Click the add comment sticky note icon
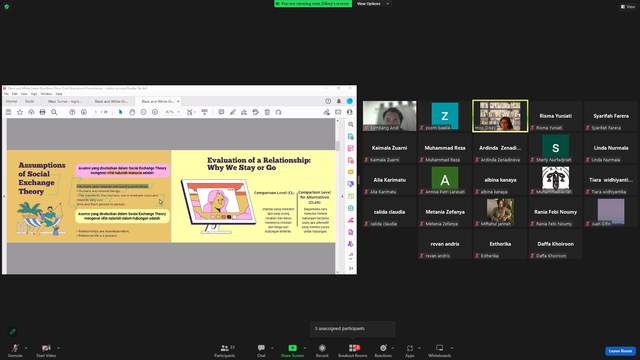Image resolution: width=640 pixels, height=360 pixels. (x=221, y=112)
